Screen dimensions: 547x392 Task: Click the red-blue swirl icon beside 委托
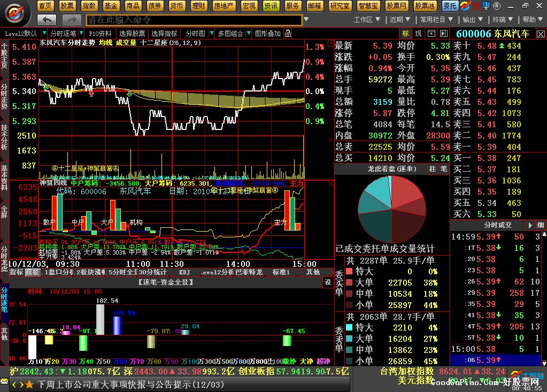pos(465,5)
